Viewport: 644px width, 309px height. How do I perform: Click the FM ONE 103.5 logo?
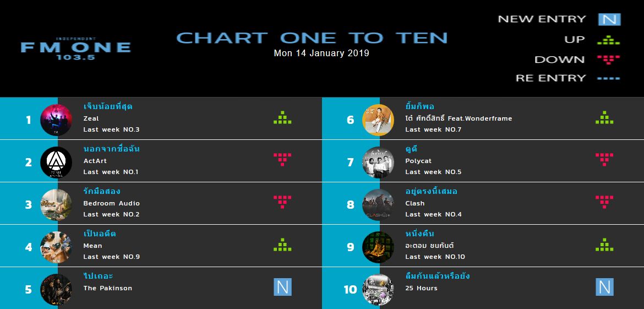(76, 48)
